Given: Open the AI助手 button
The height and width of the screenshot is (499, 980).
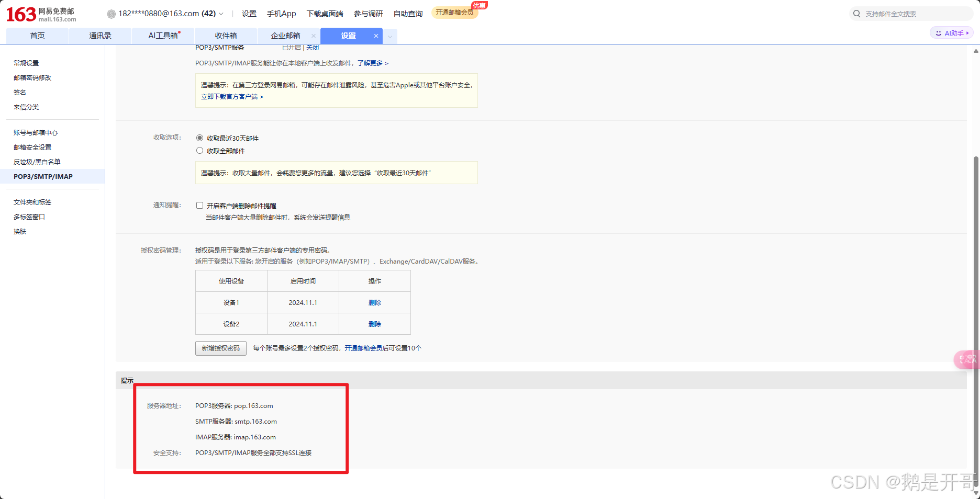Looking at the screenshot, I should (x=952, y=33).
